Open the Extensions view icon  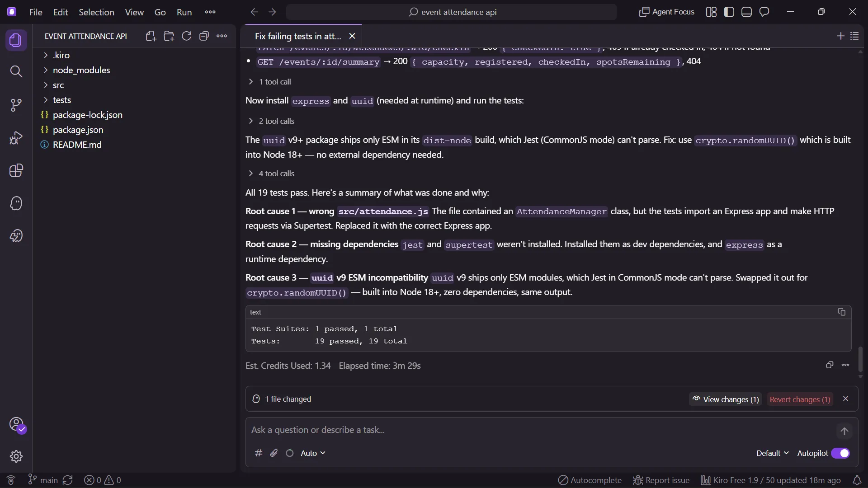point(16,170)
